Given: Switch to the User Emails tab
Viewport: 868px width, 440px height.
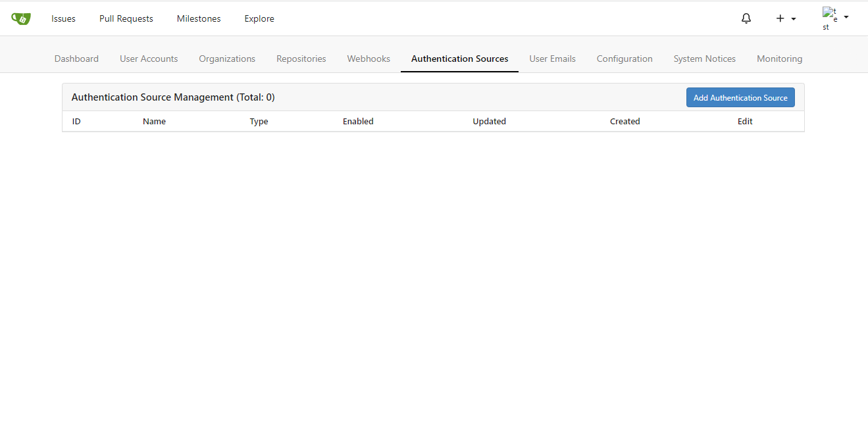Looking at the screenshot, I should pyautogui.click(x=552, y=59).
